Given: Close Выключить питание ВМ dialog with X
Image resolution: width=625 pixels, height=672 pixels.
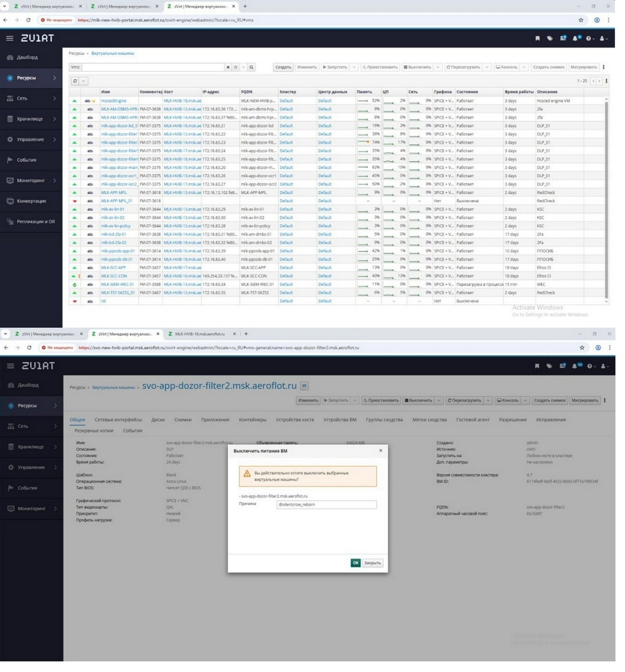Looking at the screenshot, I should [380, 451].
